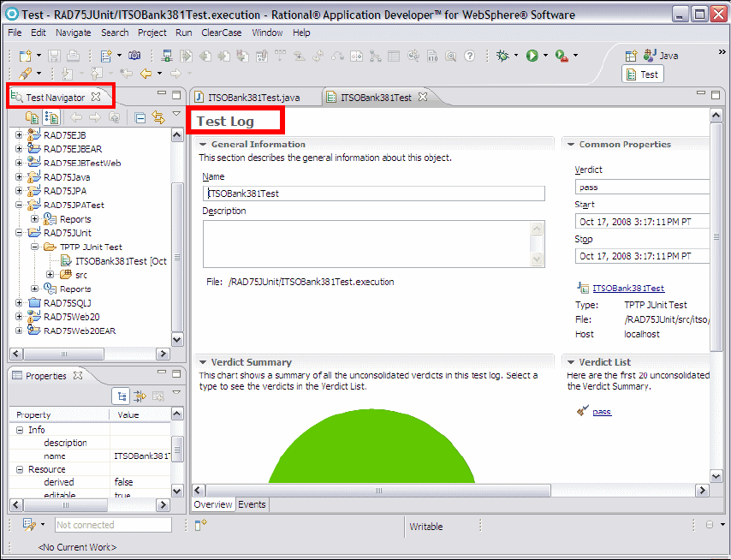This screenshot has height=560, width=731.
Task: Close the Properties view tab
Action: click(78, 375)
